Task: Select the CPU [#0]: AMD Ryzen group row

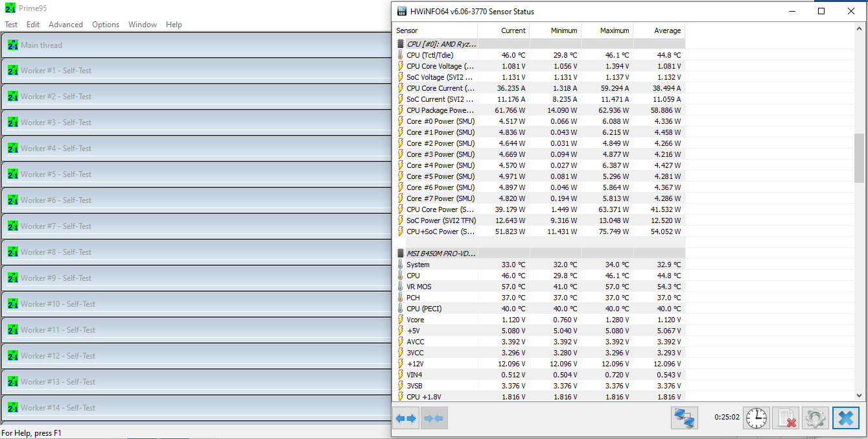Action: click(539, 44)
